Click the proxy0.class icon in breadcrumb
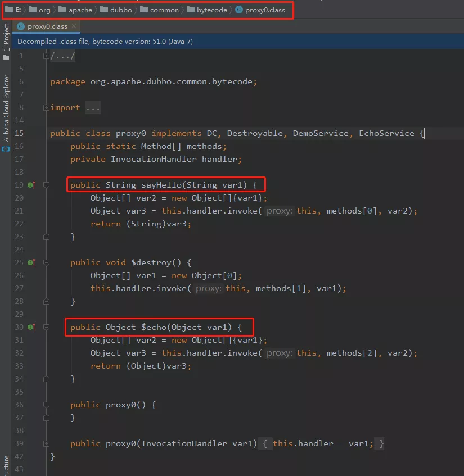The height and width of the screenshot is (476, 464). [x=239, y=10]
